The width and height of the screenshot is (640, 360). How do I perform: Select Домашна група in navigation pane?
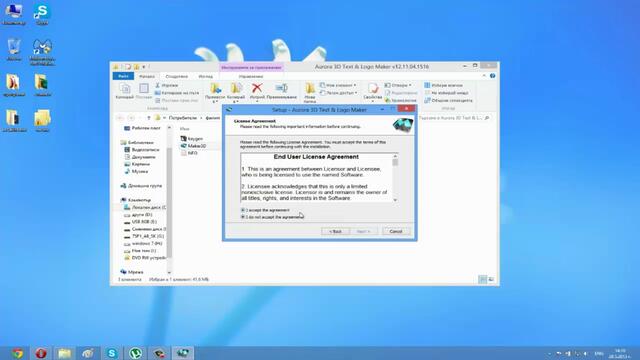[x=141, y=186]
